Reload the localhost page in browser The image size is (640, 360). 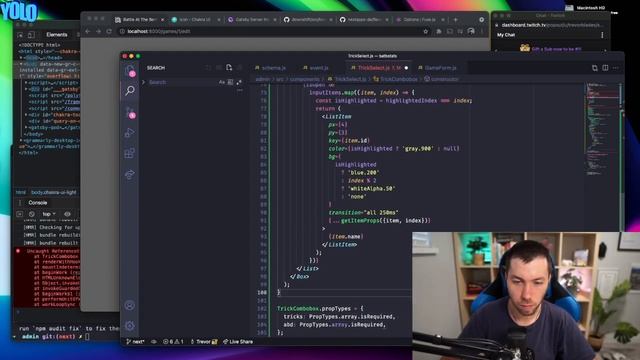[x=109, y=31]
